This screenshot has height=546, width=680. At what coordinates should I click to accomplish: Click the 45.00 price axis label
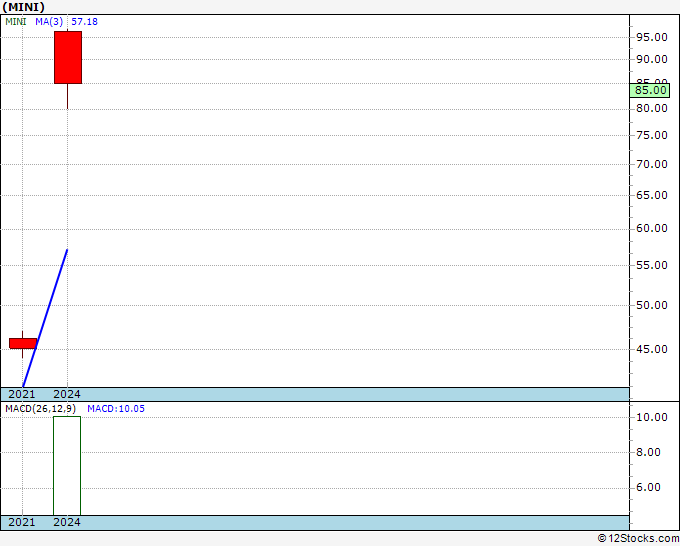[x=652, y=349]
